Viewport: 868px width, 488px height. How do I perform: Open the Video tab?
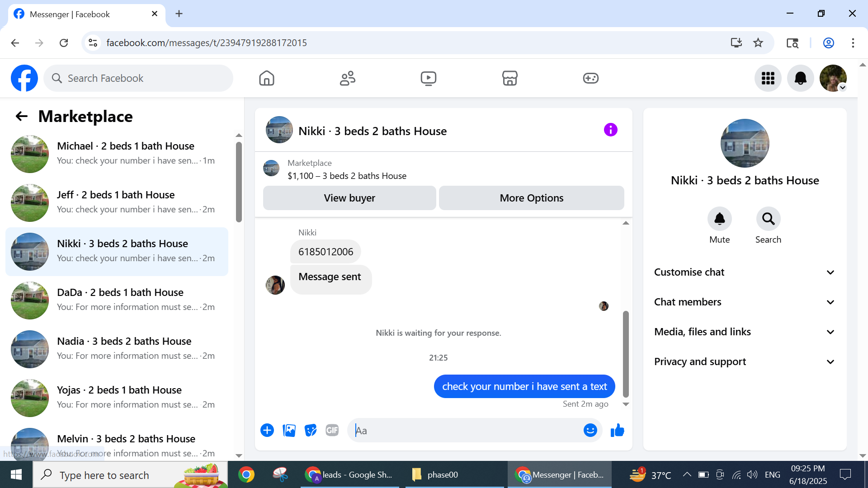(x=429, y=78)
